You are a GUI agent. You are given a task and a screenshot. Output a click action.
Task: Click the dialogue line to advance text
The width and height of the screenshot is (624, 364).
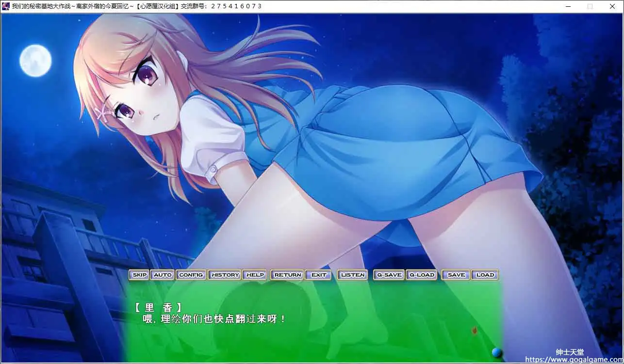tap(213, 319)
